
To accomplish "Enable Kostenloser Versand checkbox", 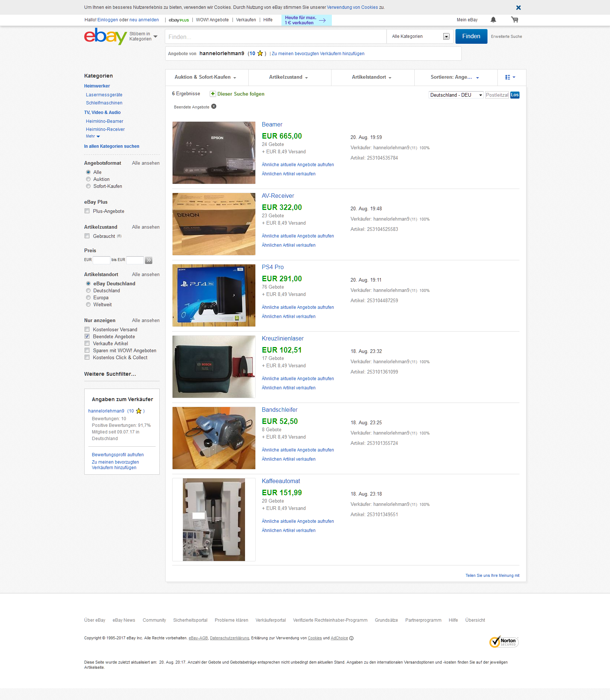I will click(87, 329).
